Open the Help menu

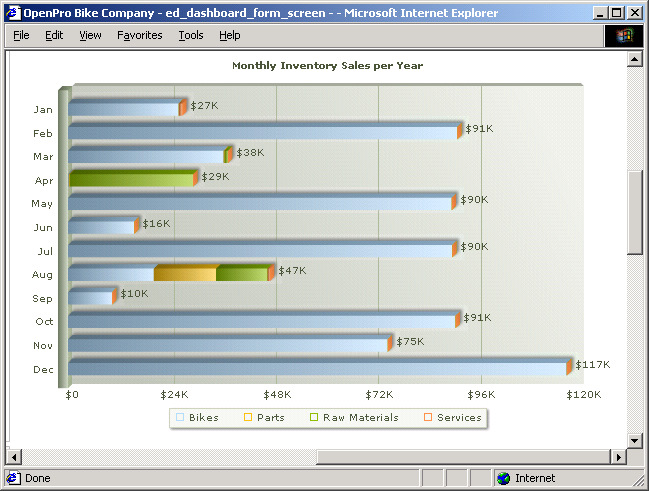pos(229,35)
